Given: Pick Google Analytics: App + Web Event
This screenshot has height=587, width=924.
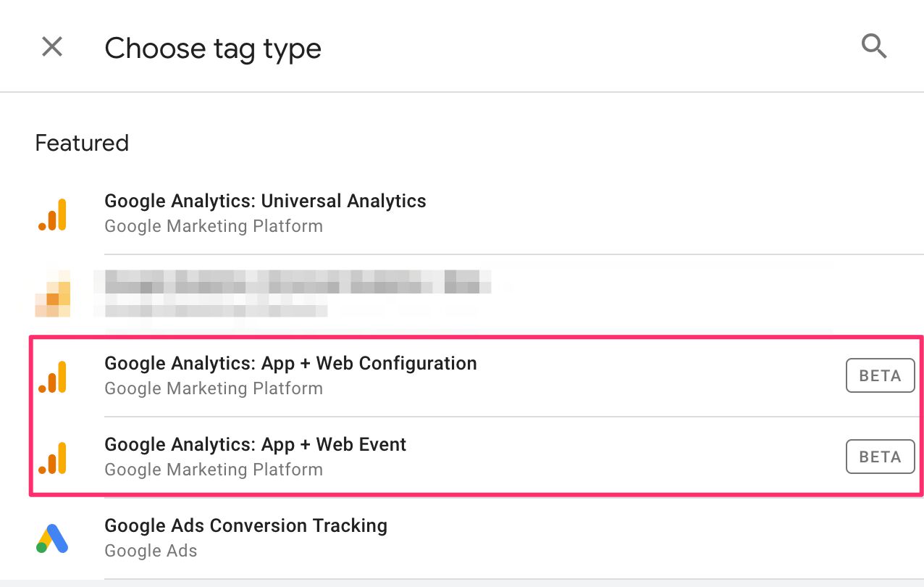Looking at the screenshot, I should [255, 445].
